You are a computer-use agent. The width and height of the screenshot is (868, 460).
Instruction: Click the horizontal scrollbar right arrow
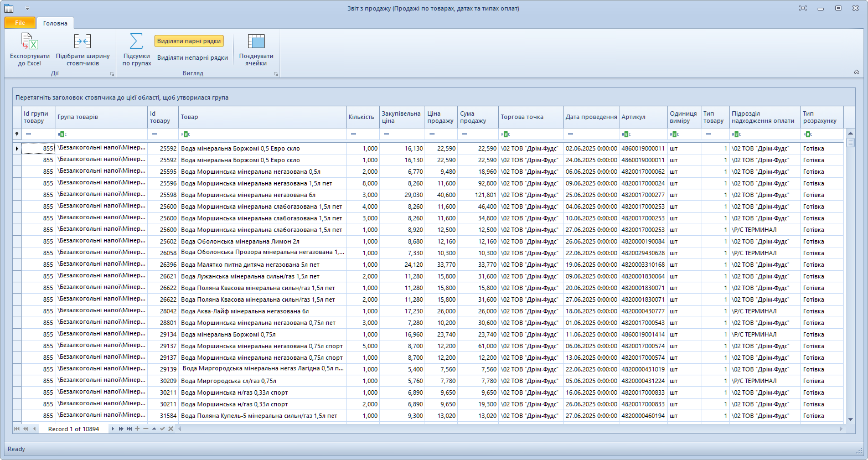pos(841,429)
